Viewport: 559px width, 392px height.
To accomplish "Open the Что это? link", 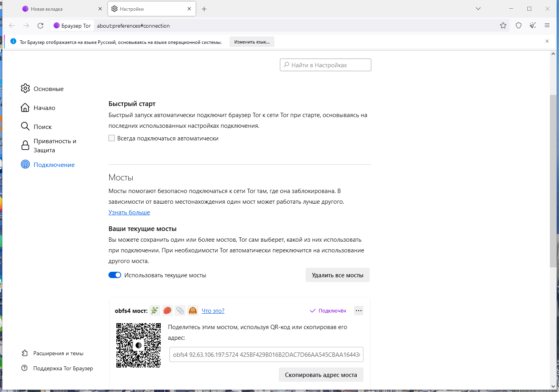I will 213,311.
